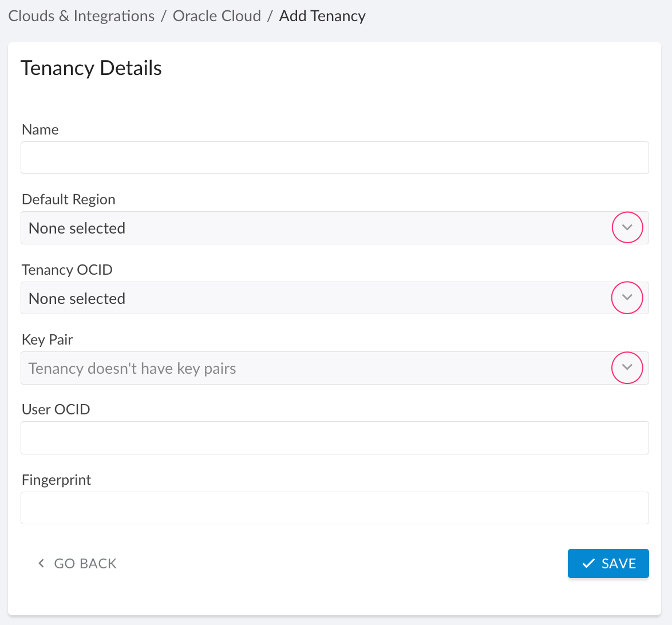The width and height of the screenshot is (672, 625).
Task: Click the checkmark icon inside the SAVE button
Action: coord(588,563)
